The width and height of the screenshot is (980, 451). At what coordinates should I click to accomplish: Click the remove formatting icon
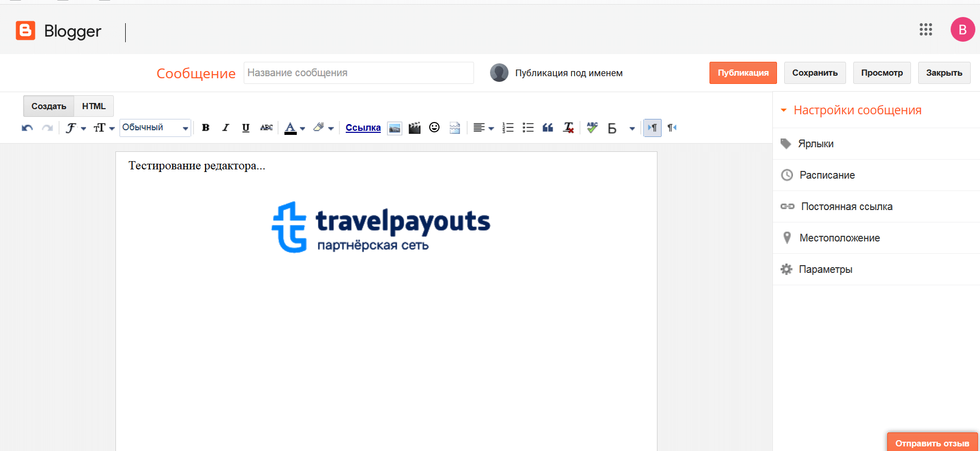568,128
